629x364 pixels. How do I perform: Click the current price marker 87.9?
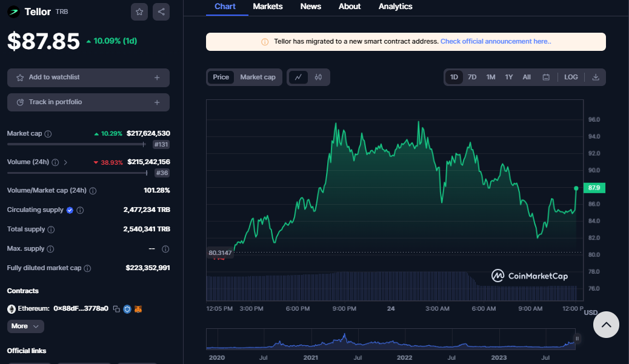coord(594,188)
